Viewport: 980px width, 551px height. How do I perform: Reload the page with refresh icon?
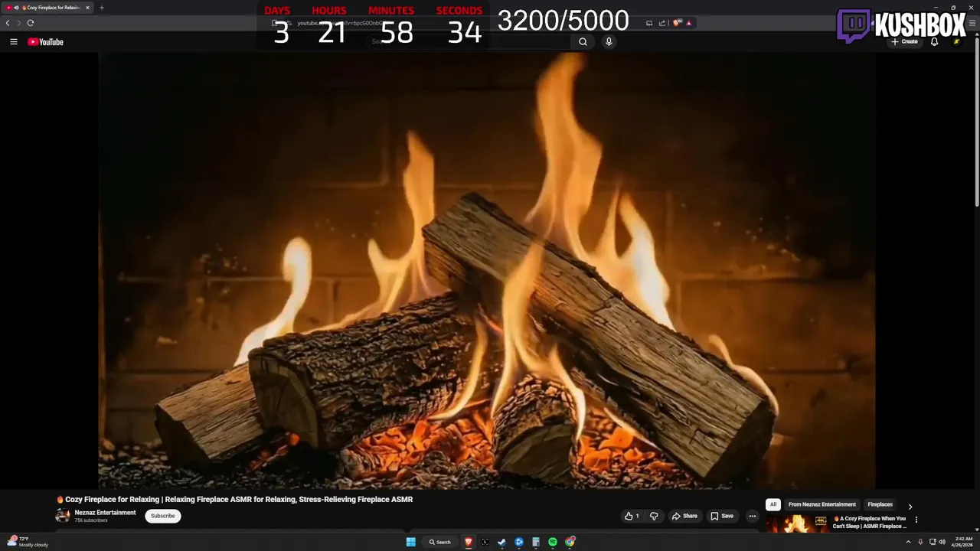click(x=31, y=23)
